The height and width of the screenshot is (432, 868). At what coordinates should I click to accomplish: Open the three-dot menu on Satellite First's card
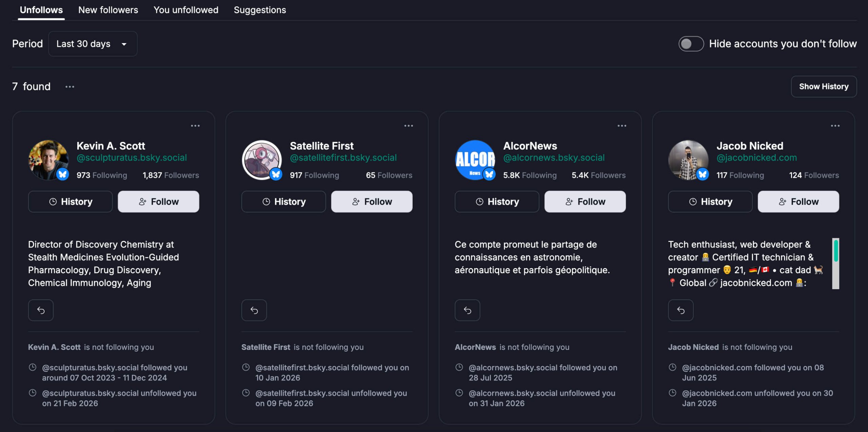pyautogui.click(x=409, y=126)
